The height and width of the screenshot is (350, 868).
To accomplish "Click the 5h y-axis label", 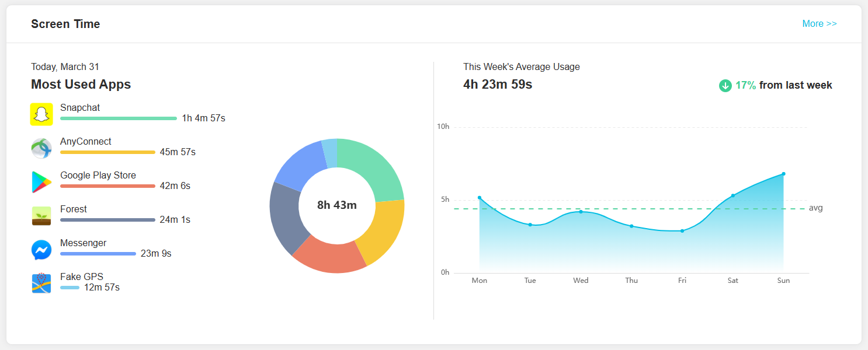I will click(x=445, y=200).
